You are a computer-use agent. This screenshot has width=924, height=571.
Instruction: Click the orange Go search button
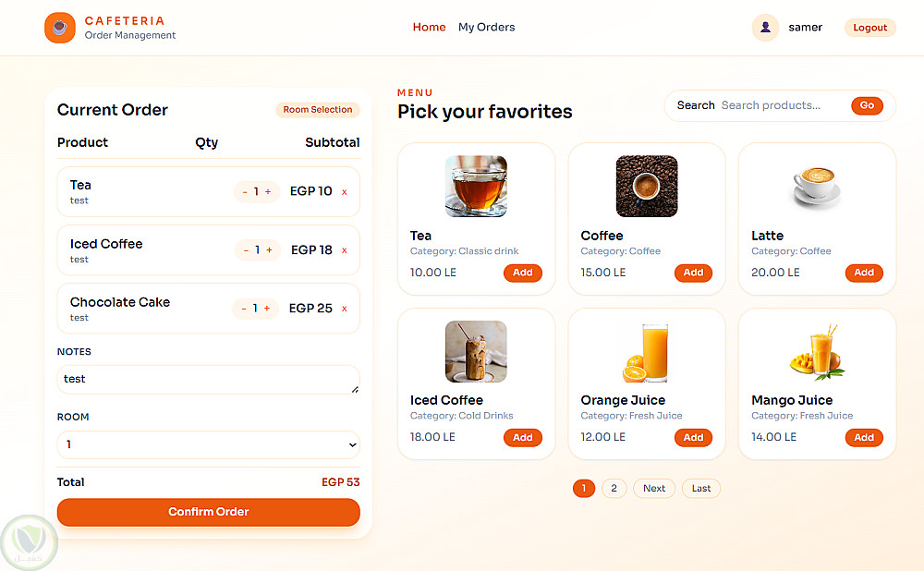click(867, 105)
